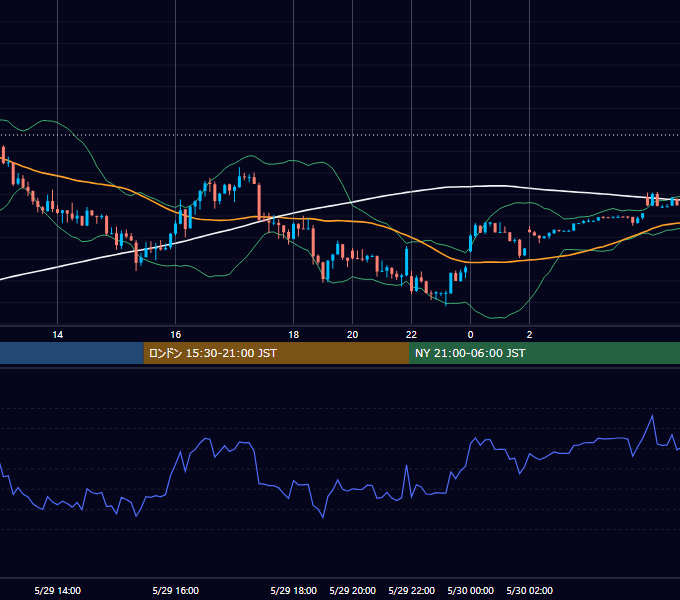
Task: Click the 5/29 18:00 date label
Action: (x=294, y=590)
